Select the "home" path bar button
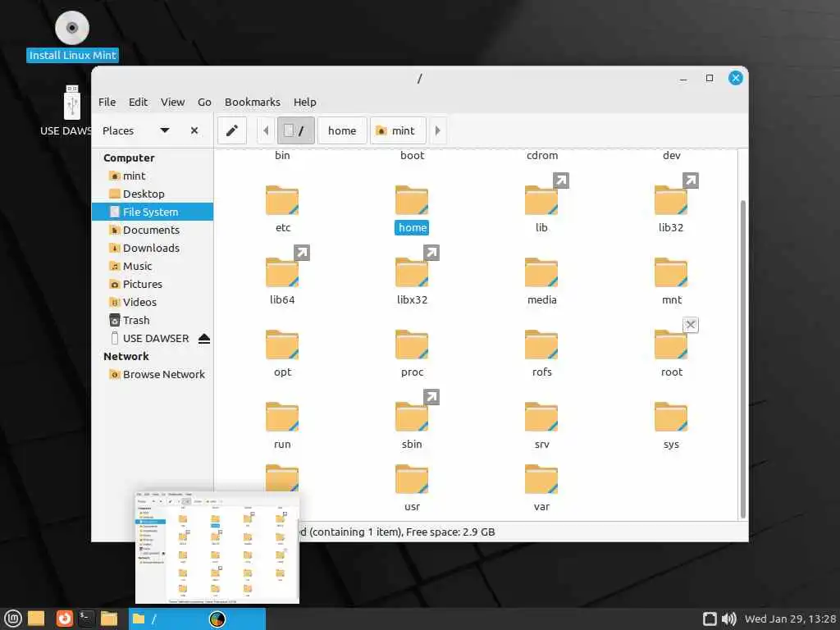 [342, 130]
